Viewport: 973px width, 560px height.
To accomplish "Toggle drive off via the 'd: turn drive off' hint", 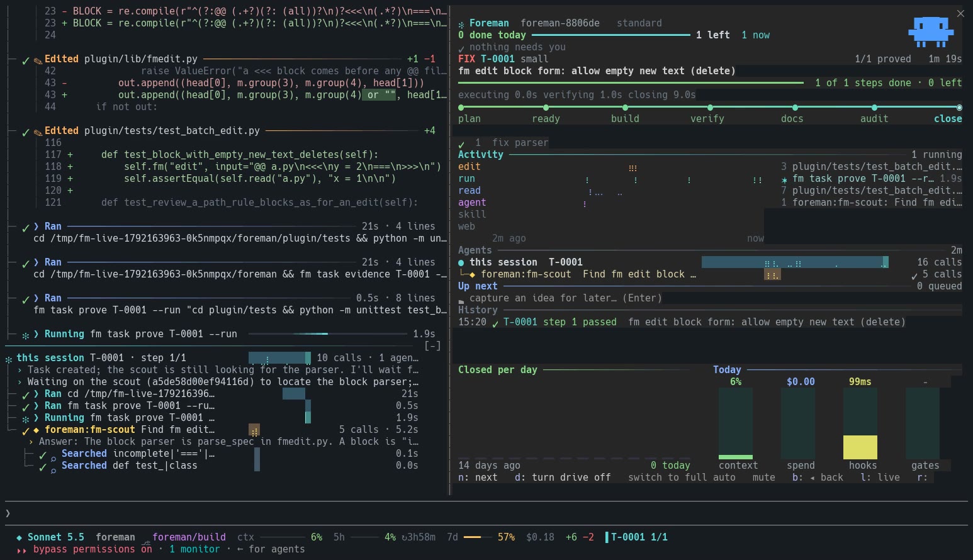I will click(563, 478).
